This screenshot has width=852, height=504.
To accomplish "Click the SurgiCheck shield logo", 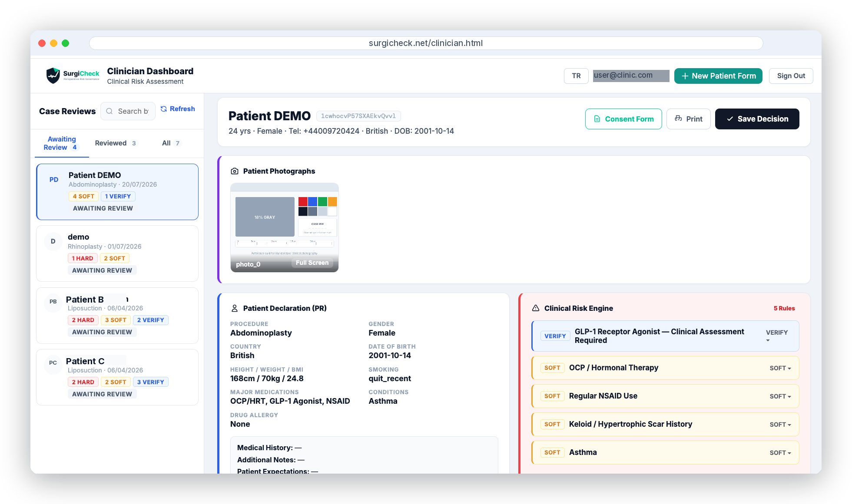I will coord(53,76).
